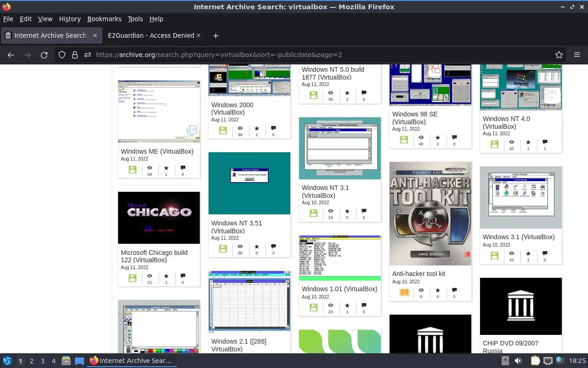Open the tracking protection shield
Screen dimensions: 588x368
click(x=62, y=55)
